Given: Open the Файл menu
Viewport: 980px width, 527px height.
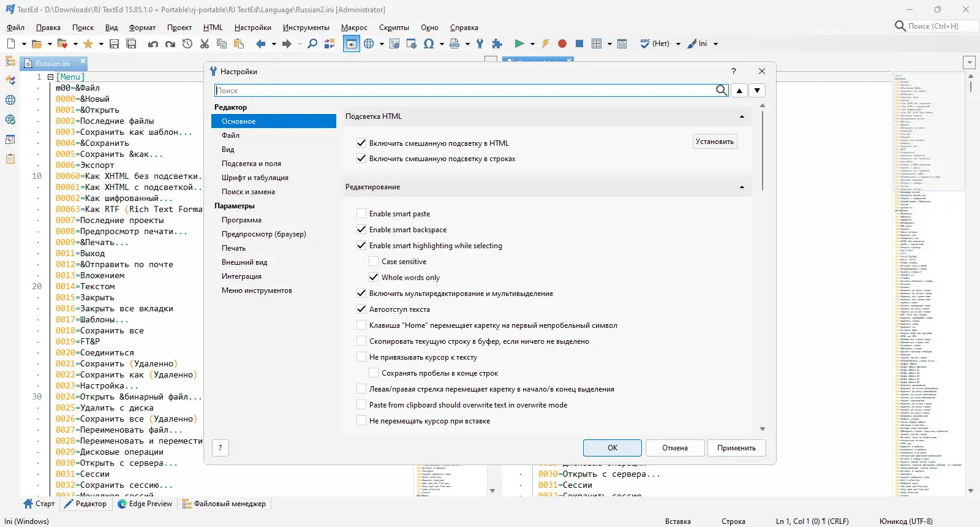Looking at the screenshot, I should (x=15, y=28).
